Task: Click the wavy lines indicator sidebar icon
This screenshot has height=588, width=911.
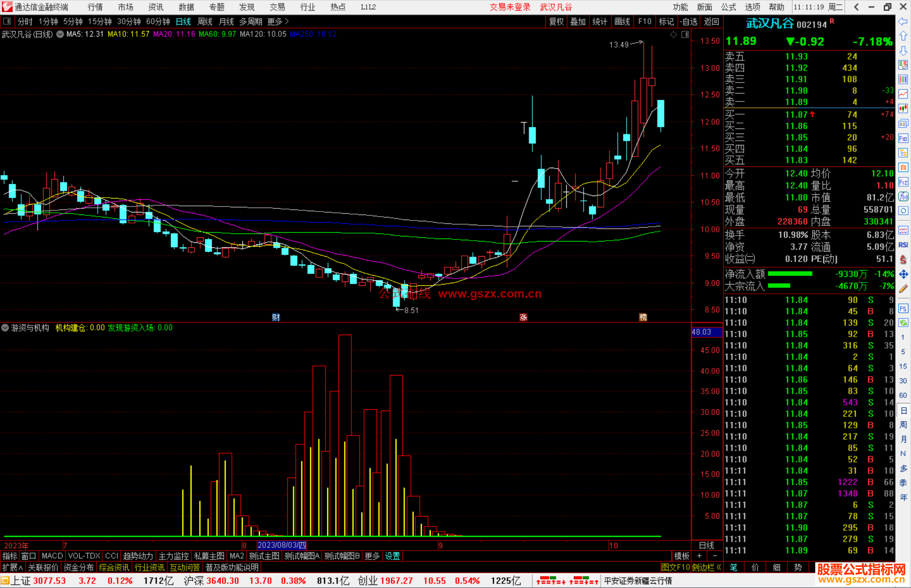Action: tap(903, 230)
